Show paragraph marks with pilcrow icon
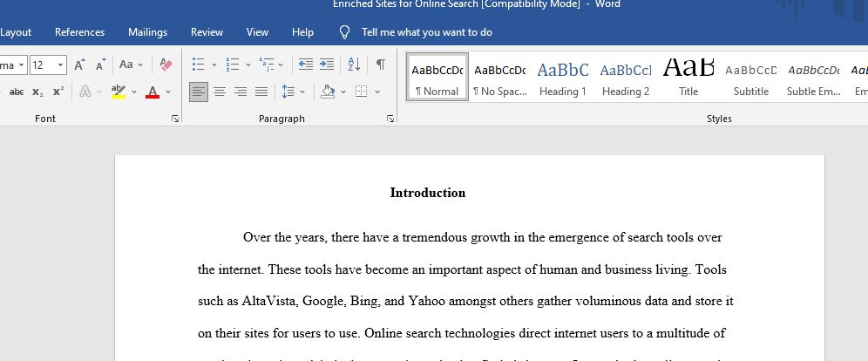The width and height of the screenshot is (868, 361). [x=381, y=65]
